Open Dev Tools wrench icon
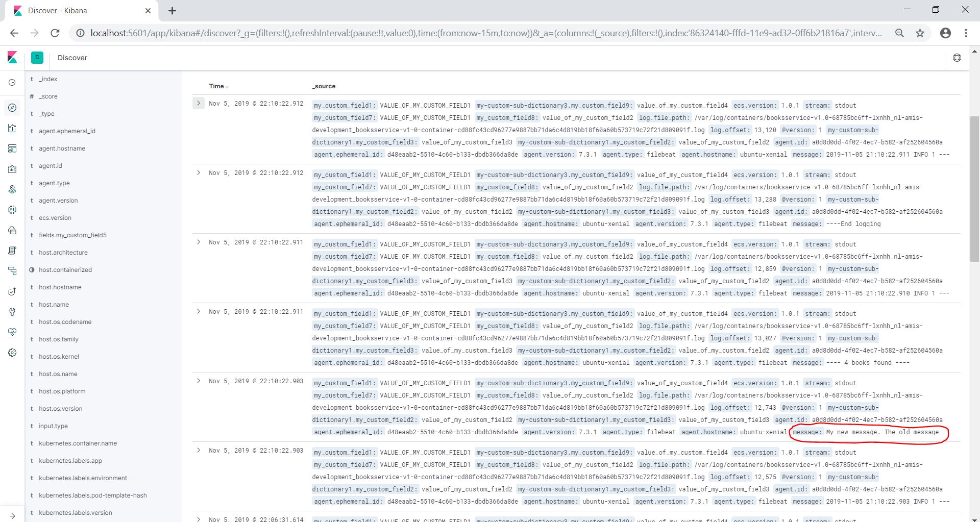 (x=12, y=312)
